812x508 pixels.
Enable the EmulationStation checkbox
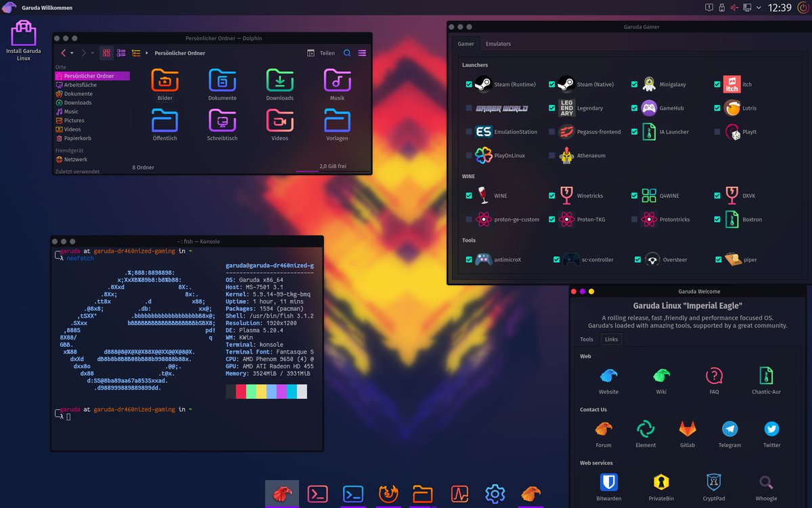(x=468, y=131)
